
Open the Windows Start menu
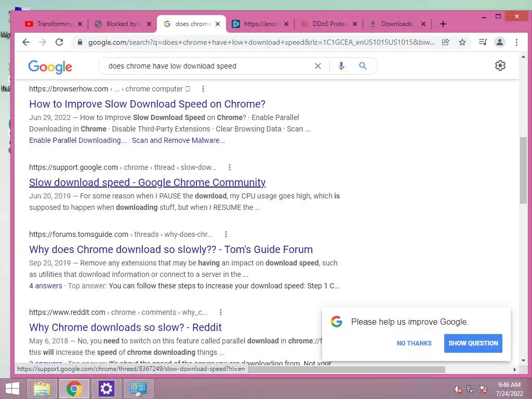tap(12, 389)
